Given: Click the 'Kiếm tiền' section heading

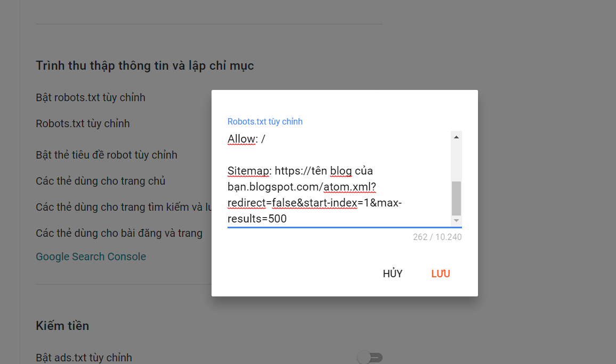Looking at the screenshot, I should (62, 326).
